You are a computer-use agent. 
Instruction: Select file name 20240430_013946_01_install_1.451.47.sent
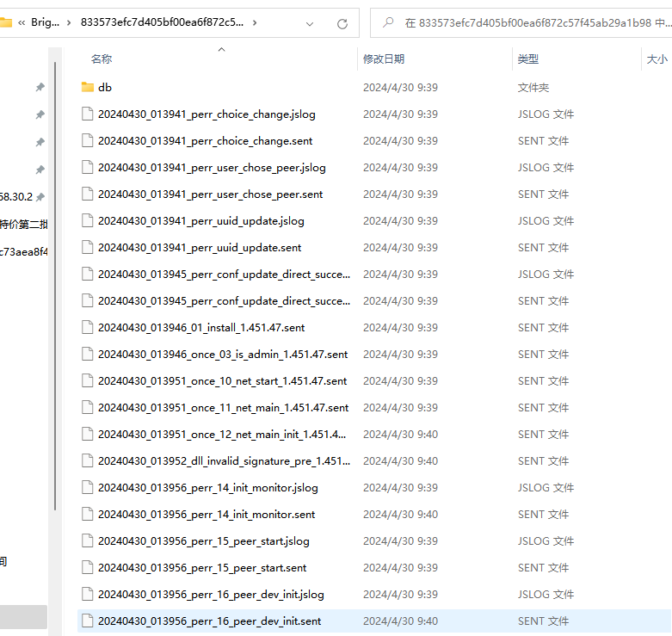201,328
